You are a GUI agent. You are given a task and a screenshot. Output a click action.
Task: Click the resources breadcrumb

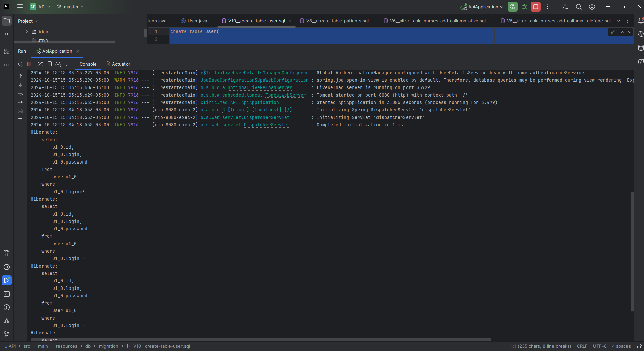coord(66,346)
